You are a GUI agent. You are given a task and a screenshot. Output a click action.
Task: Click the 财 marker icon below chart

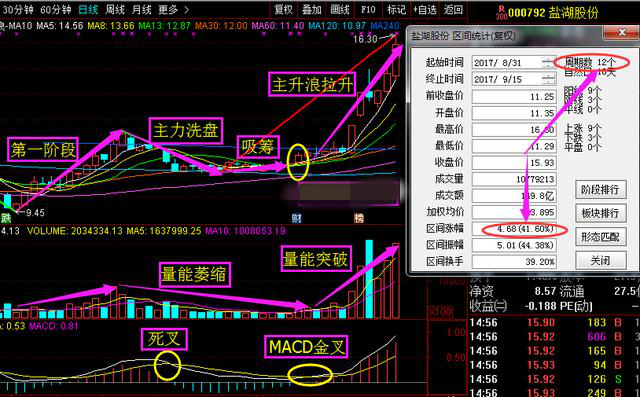click(297, 218)
